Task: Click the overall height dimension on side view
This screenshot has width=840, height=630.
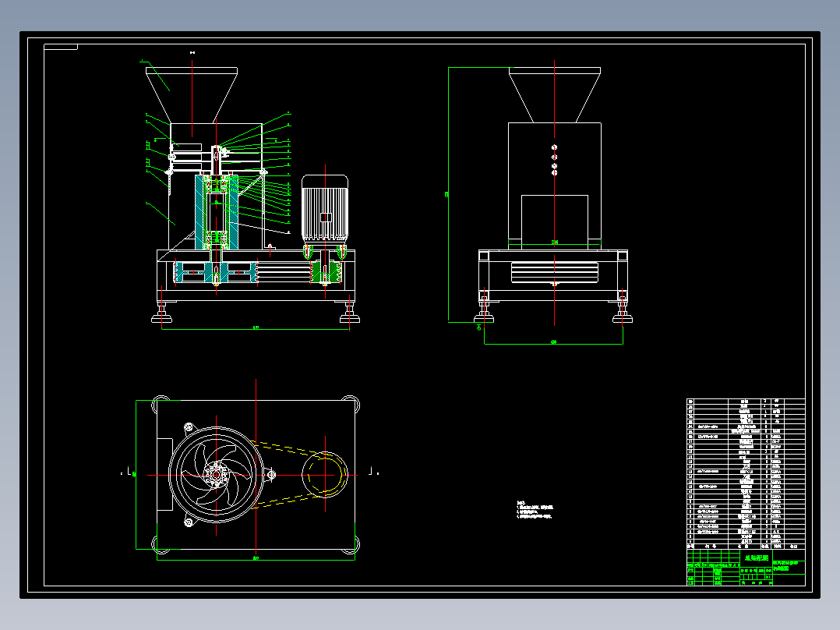Action: coord(447,195)
